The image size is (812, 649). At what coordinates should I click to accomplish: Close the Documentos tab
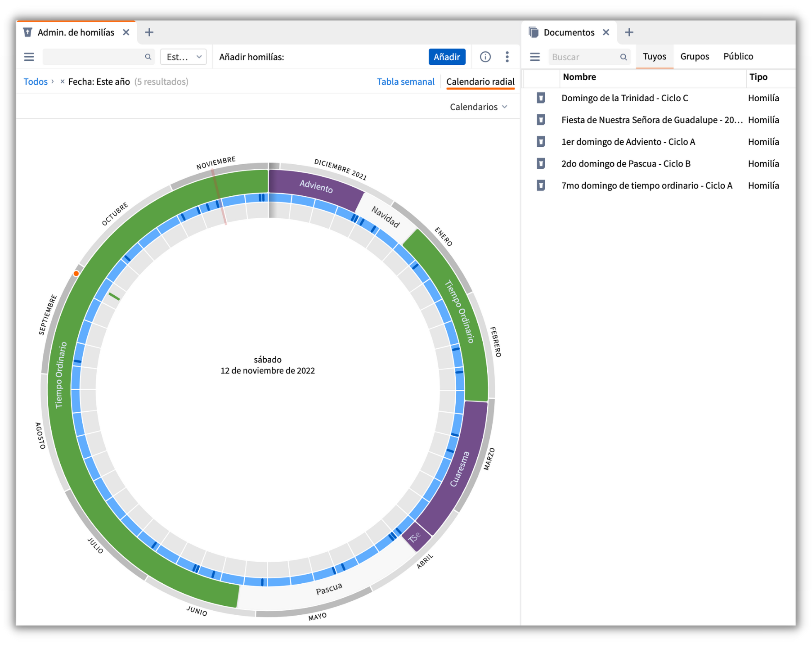tap(606, 32)
